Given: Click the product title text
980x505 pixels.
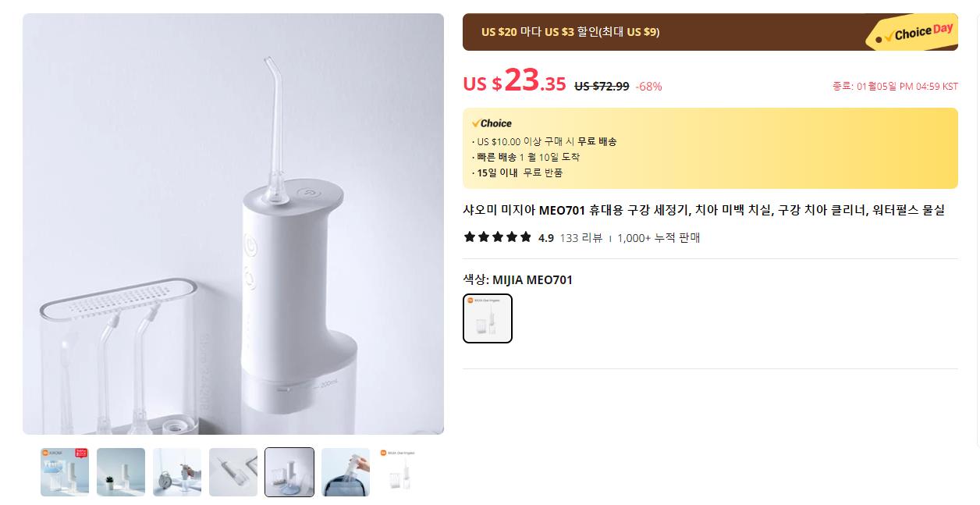Looking at the screenshot, I should click(x=703, y=210).
